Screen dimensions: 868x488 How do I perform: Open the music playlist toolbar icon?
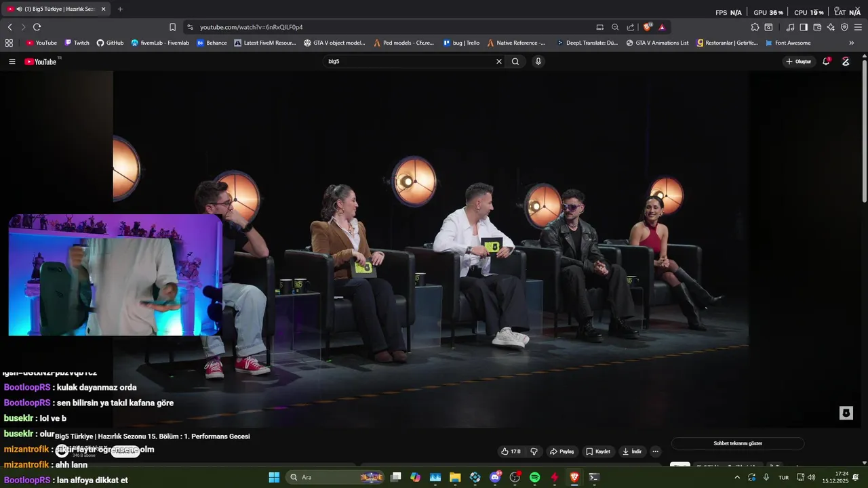(790, 27)
